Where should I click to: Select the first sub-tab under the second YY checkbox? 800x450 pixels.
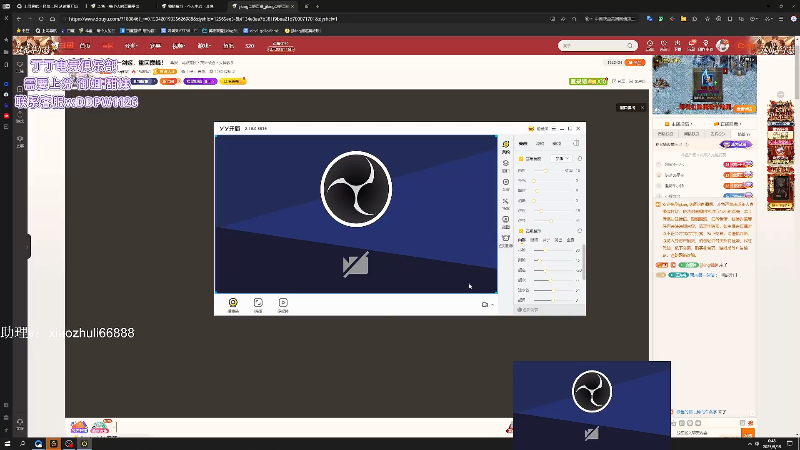[x=521, y=240]
